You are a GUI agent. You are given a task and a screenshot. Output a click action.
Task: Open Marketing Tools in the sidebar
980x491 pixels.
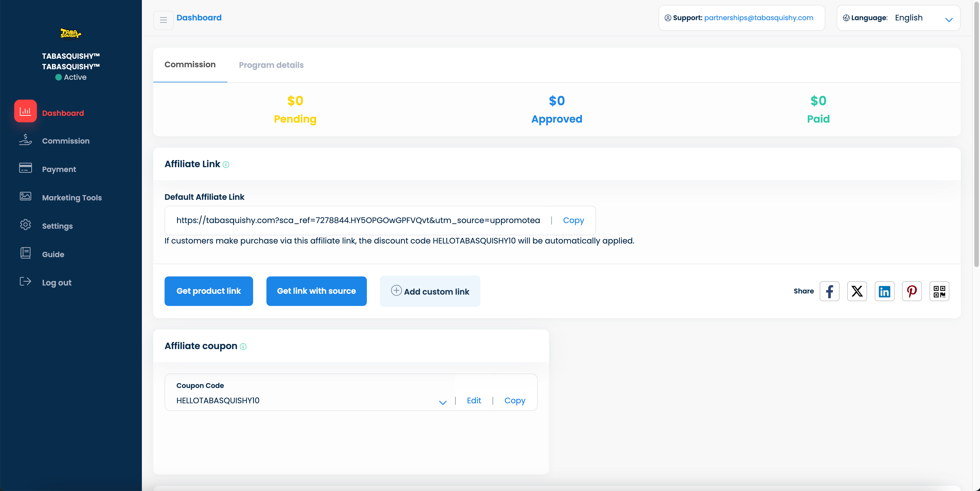pos(71,198)
